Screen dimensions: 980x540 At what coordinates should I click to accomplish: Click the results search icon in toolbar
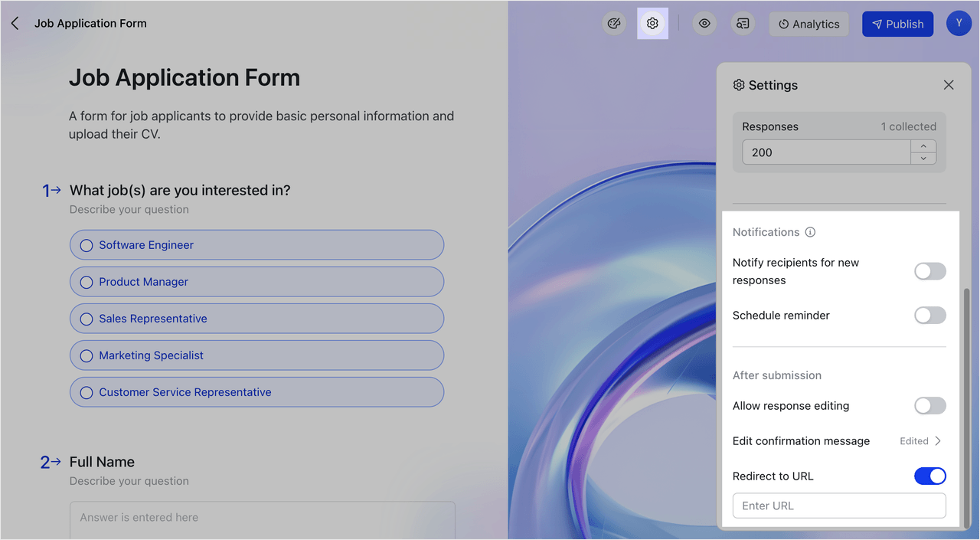(x=742, y=23)
